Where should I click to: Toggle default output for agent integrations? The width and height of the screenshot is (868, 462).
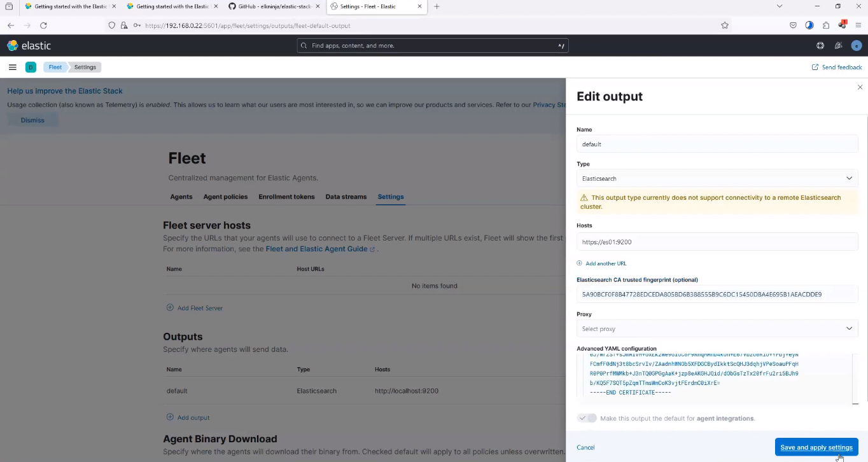click(x=587, y=418)
